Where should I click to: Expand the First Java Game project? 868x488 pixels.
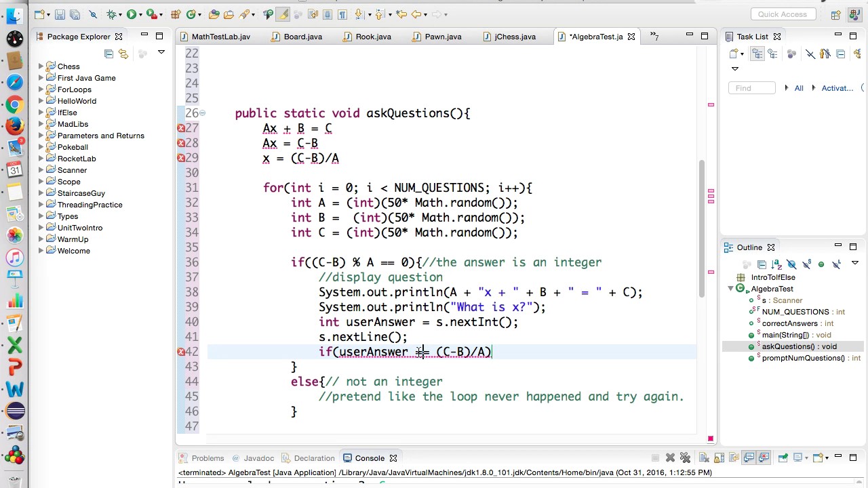click(x=41, y=78)
